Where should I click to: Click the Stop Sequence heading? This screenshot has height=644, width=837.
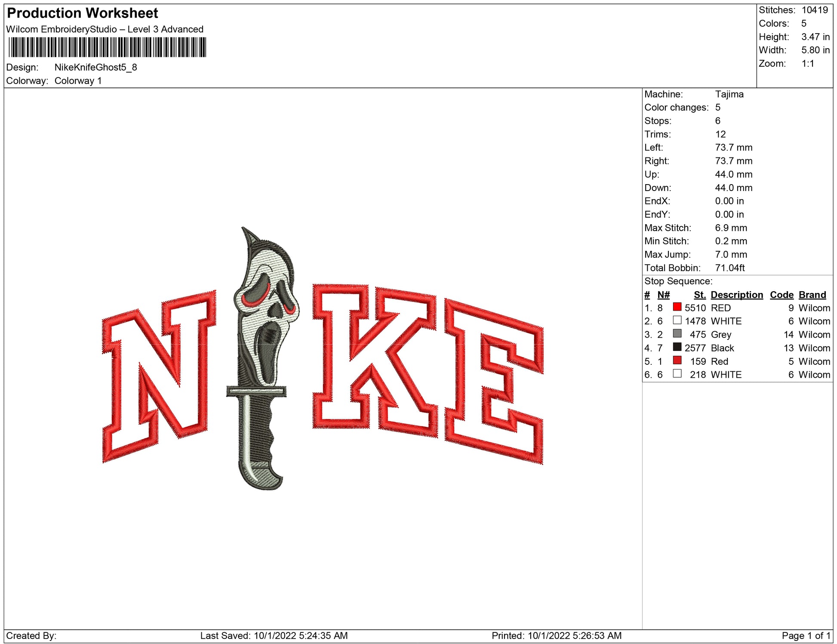point(678,281)
